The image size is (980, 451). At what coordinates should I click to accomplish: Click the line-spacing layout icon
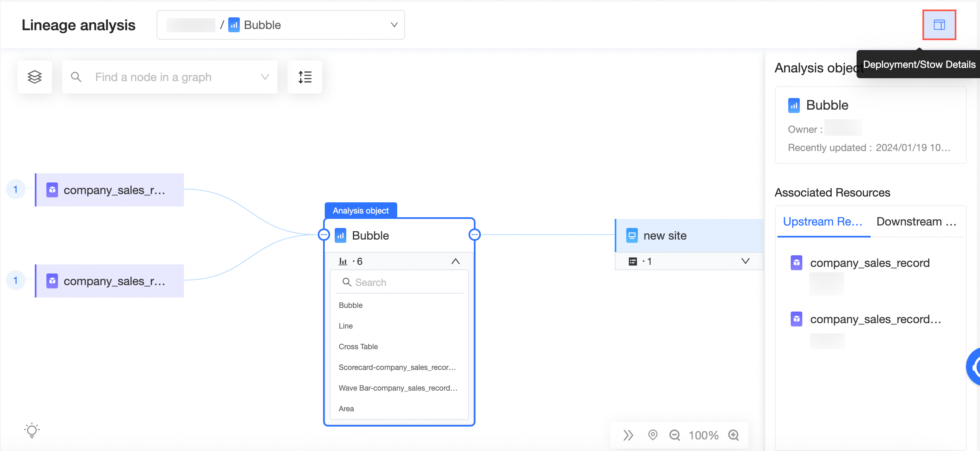tap(305, 77)
